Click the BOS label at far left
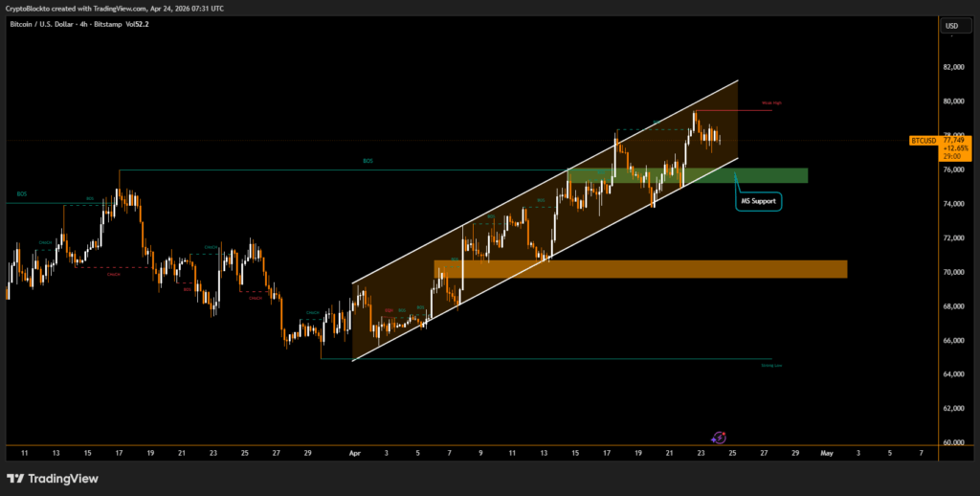980x496 pixels. point(21,193)
